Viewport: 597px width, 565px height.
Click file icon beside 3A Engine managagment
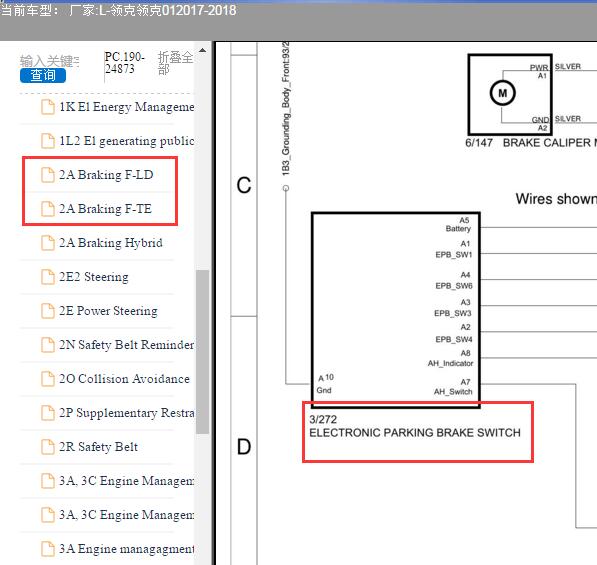[48, 549]
